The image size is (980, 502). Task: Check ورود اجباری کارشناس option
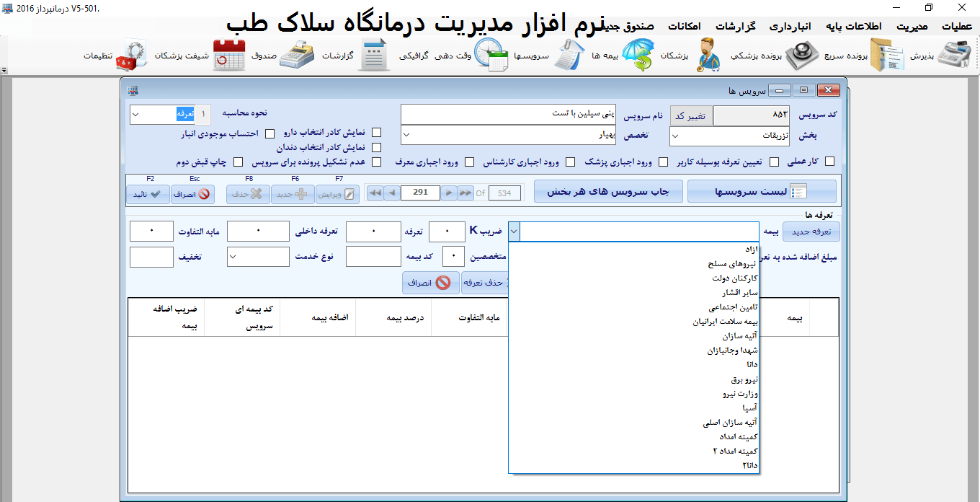pos(570,162)
